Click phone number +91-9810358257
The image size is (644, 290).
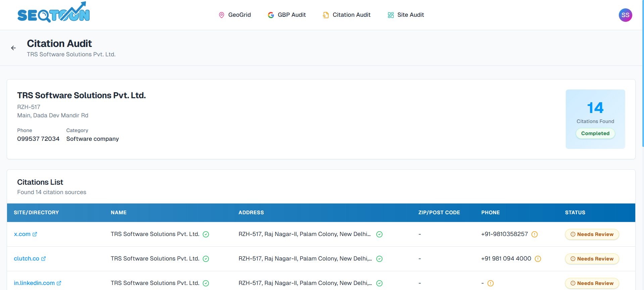click(504, 234)
